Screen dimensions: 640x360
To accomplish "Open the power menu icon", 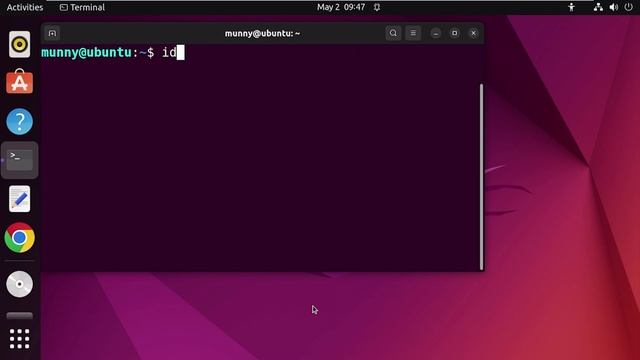I will click(629, 7).
